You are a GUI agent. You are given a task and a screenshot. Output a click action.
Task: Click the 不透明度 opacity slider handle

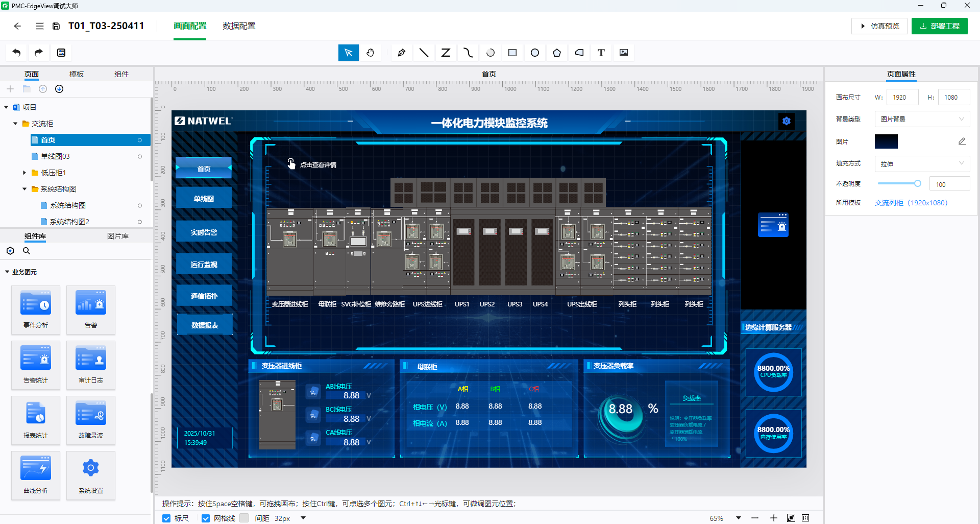pos(917,183)
